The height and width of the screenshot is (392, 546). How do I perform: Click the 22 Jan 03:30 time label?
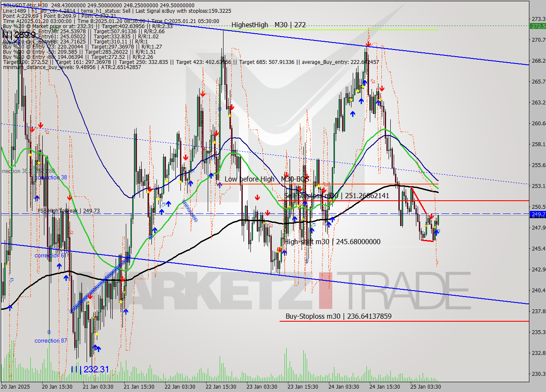180,387
